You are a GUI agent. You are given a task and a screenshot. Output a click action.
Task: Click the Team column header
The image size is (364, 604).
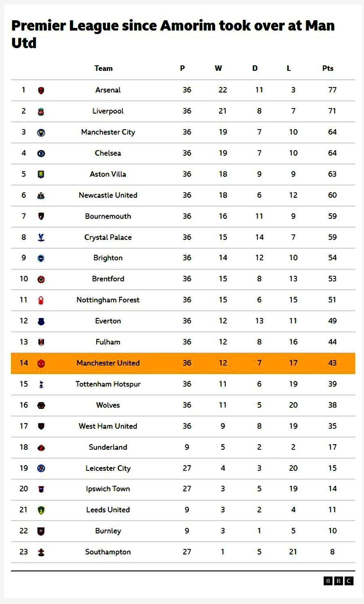point(104,68)
